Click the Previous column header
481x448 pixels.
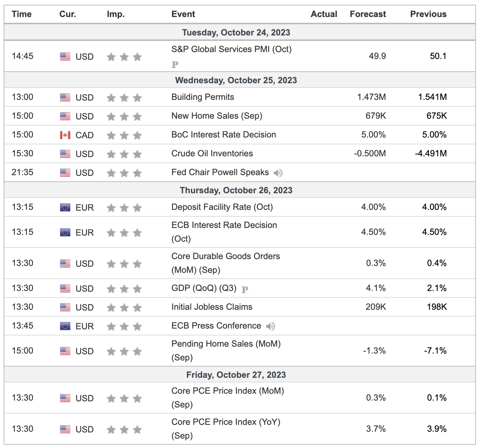tap(428, 14)
